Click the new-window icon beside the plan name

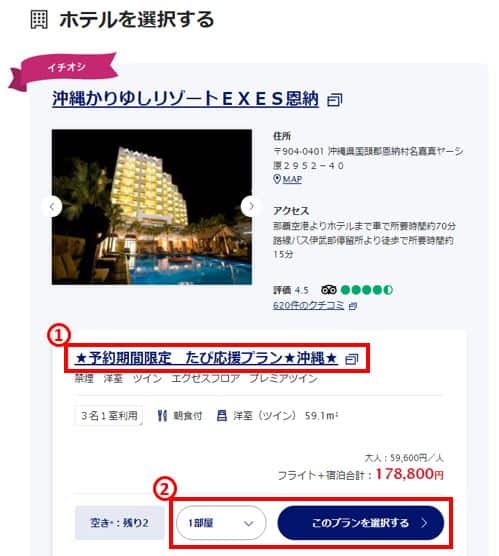(351, 359)
